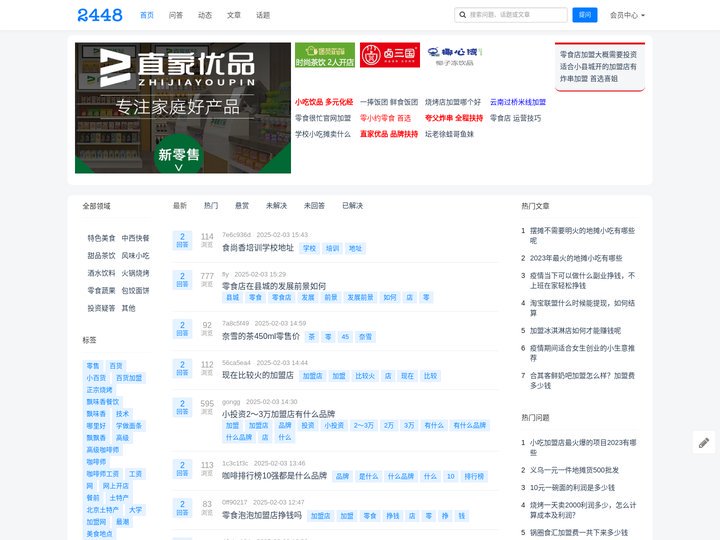Open question 食尚香培训学校地址

click(258, 248)
